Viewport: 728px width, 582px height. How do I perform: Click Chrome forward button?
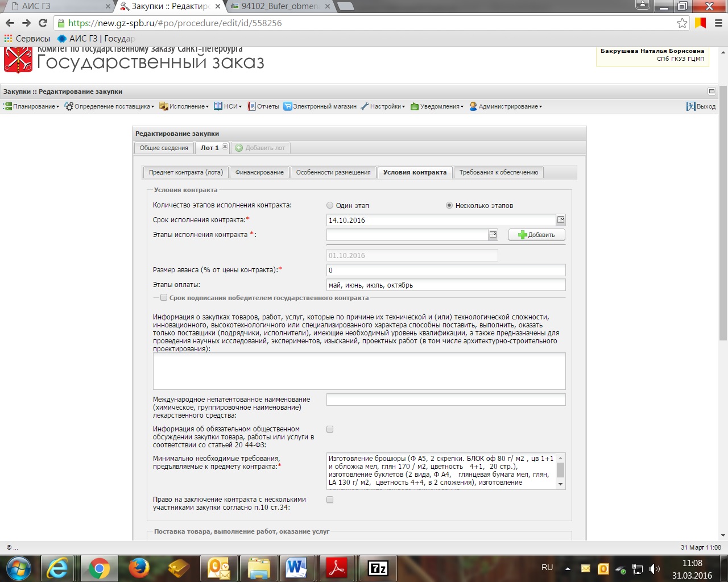point(26,23)
